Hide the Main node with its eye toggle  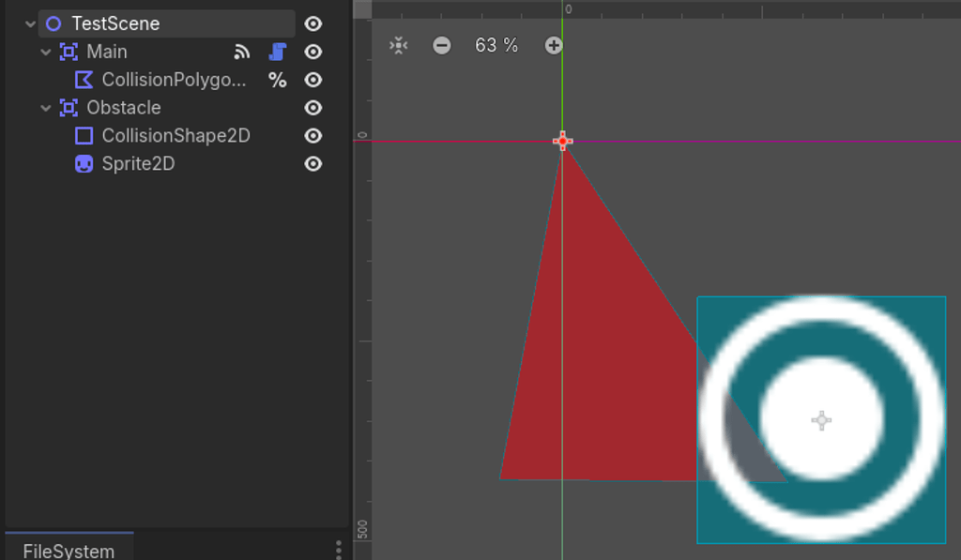pyautogui.click(x=313, y=52)
